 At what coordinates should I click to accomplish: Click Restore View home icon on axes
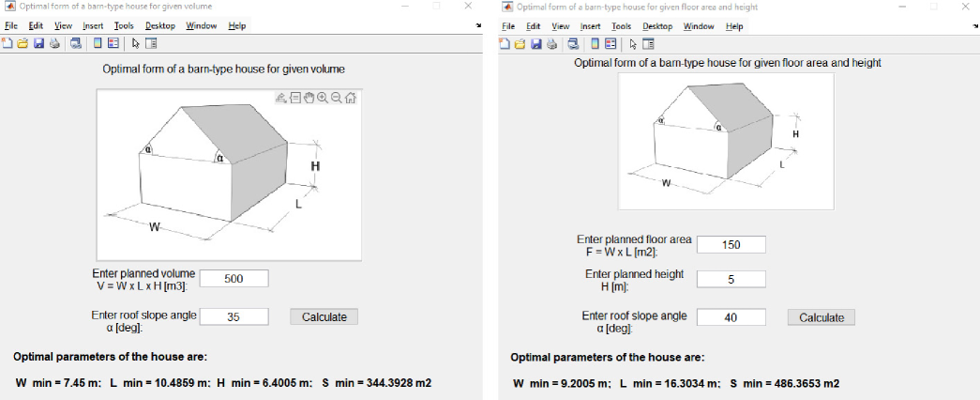pos(351,98)
